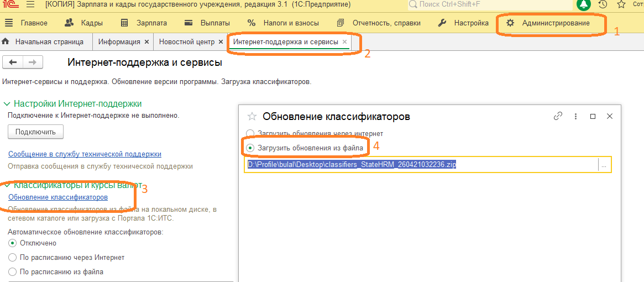
Task: Maximize the Обновление классификаторов dialog
Action: point(593,116)
